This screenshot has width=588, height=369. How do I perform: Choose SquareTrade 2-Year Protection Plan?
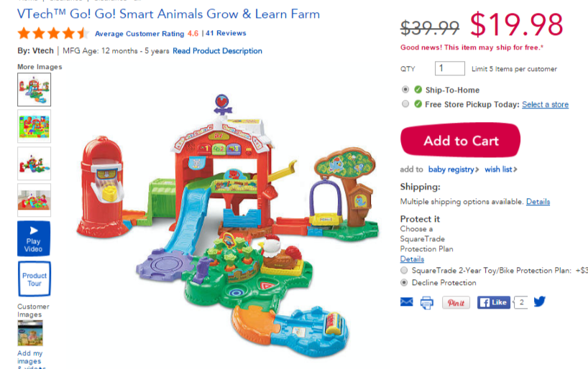[404, 271]
